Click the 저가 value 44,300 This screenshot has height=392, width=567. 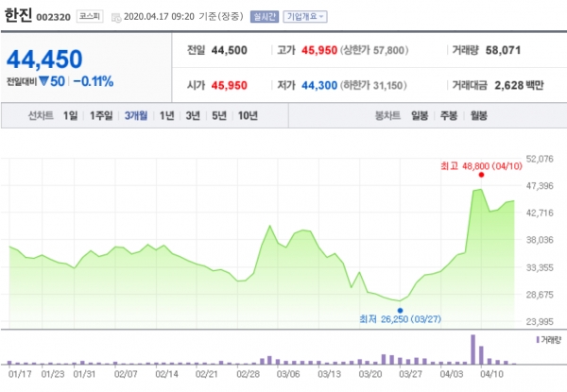319,86
